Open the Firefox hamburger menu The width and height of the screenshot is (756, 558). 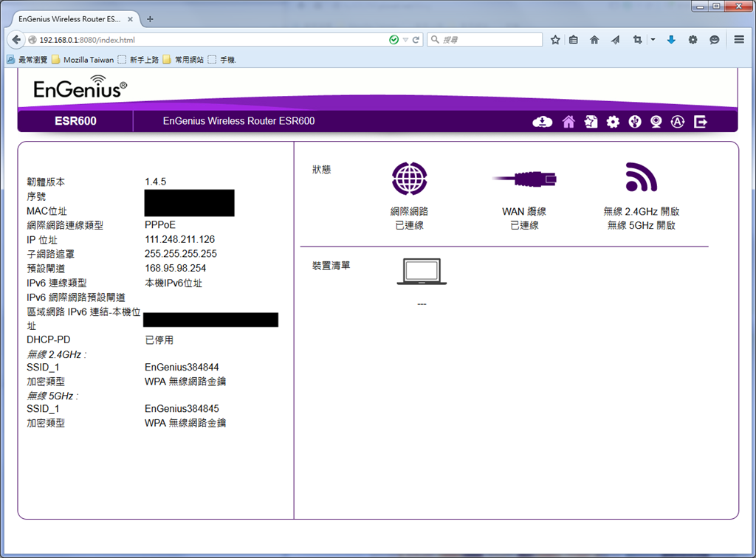739,40
